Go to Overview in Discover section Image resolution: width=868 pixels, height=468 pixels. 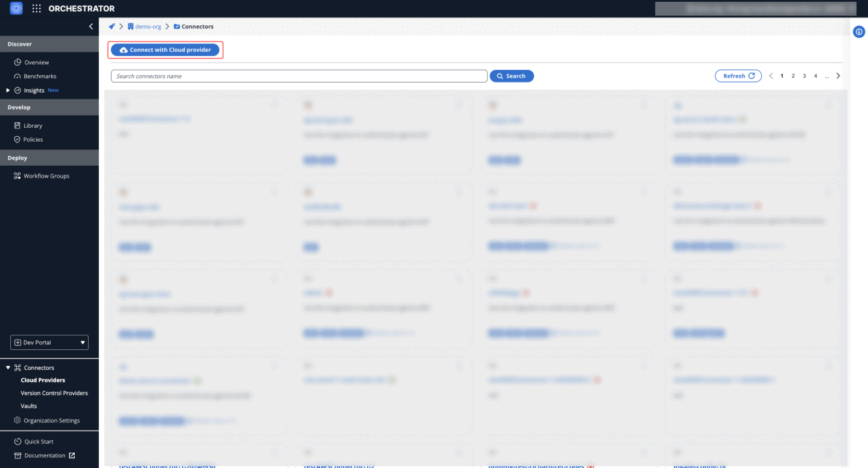36,63
